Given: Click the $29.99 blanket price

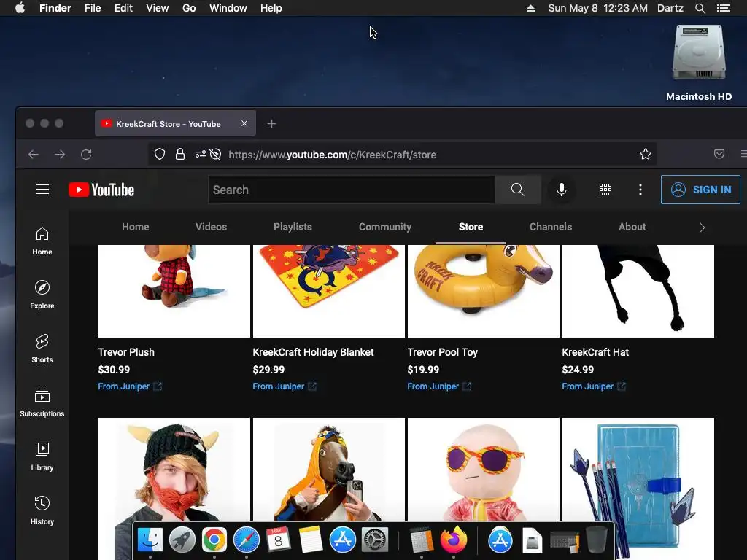Looking at the screenshot, I should click(268, 370).
